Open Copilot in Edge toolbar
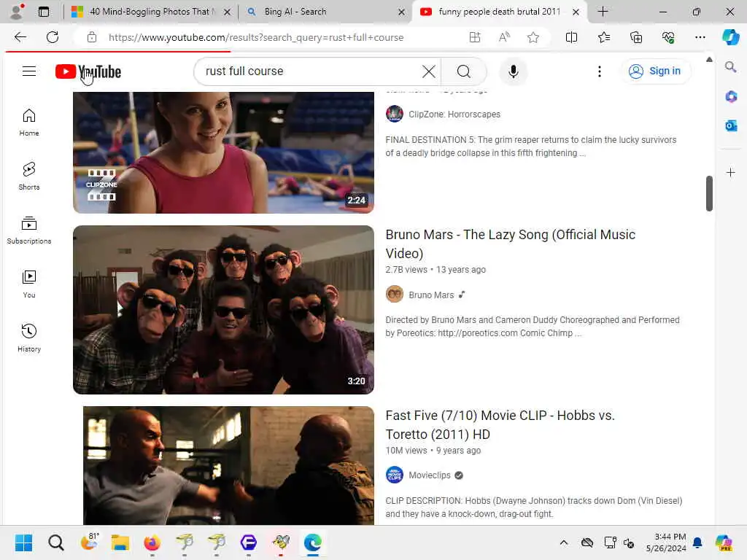Image resolution: width=747 pixels, height=560 pixels. (730, 37)
